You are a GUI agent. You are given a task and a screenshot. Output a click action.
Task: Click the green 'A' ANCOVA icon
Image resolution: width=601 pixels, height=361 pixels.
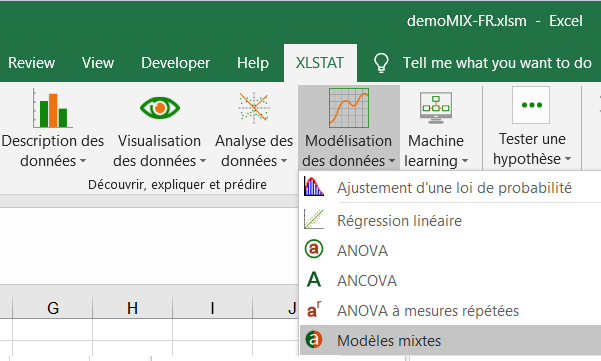tap(314, 280)
